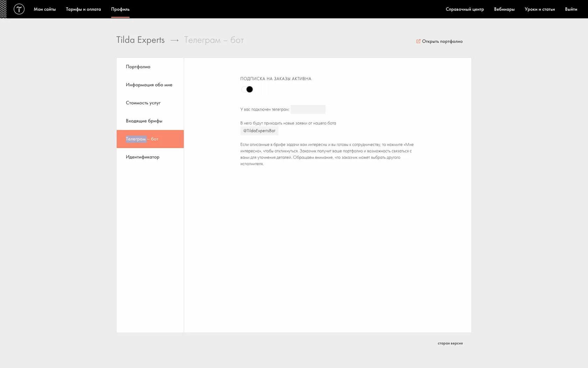Click the Открыть портфолио link
588x368 pixels.
(442, 41)
